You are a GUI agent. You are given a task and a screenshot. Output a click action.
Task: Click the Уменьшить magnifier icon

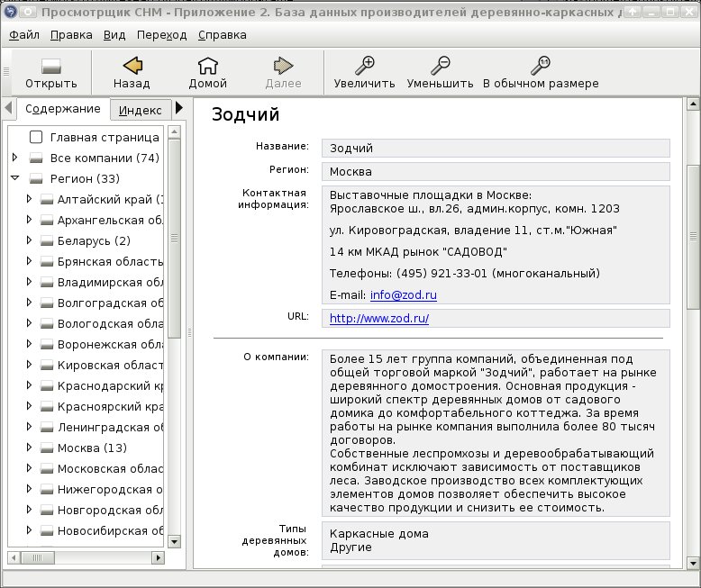point(441,66)
